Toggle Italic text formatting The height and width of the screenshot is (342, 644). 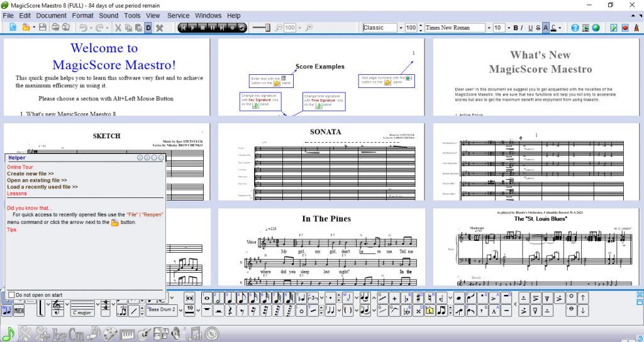coord(521,28)
